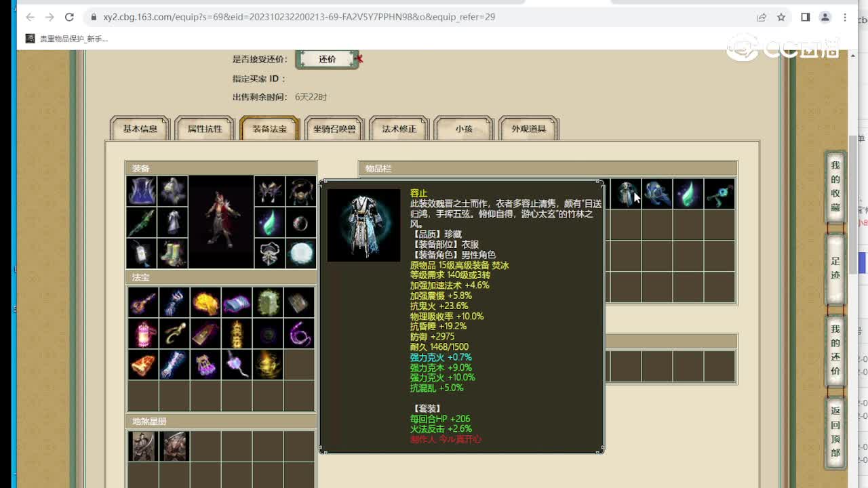The height and width of the screenshot is (488, 868).
Task: Open the 坐骑召唤兽 tab
Action: tap(334, 128)
